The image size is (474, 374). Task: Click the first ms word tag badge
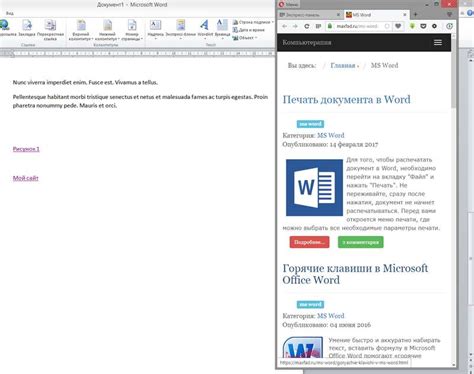310,124
